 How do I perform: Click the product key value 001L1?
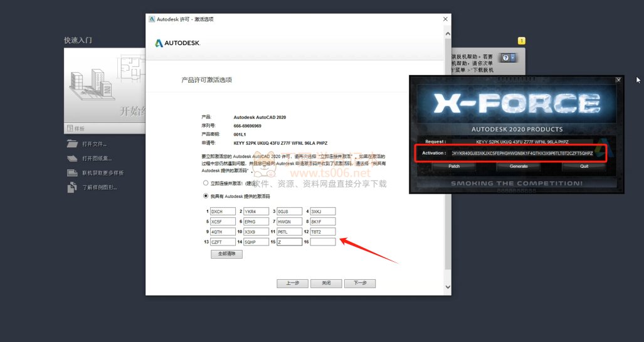pyautogui.click(x=240, y=135)
